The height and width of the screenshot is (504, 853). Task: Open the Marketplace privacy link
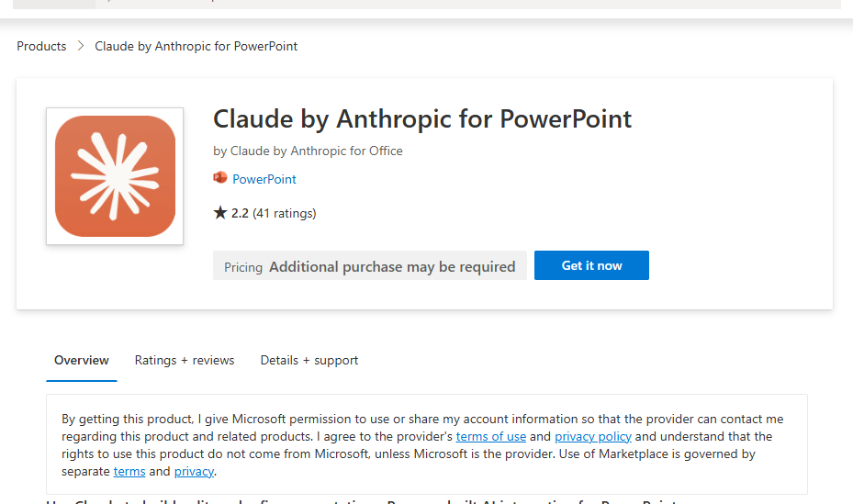pos(194,471)
